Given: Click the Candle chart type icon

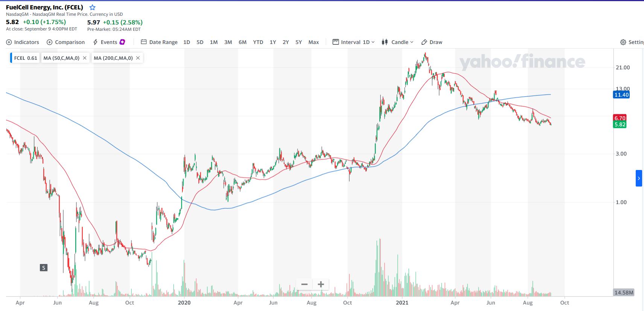Looking at the screenshot, I should [x=385, y=42].
